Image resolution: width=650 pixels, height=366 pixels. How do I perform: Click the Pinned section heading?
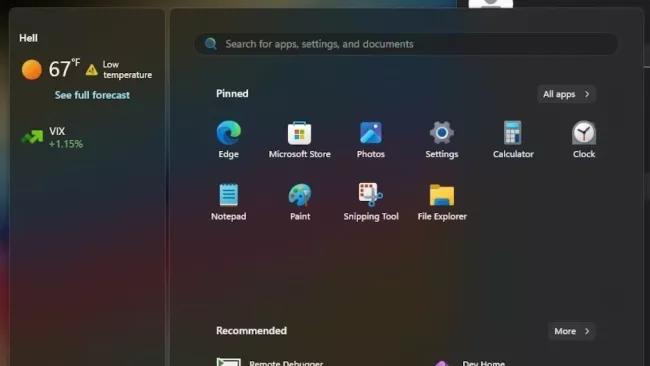[232, 94]
